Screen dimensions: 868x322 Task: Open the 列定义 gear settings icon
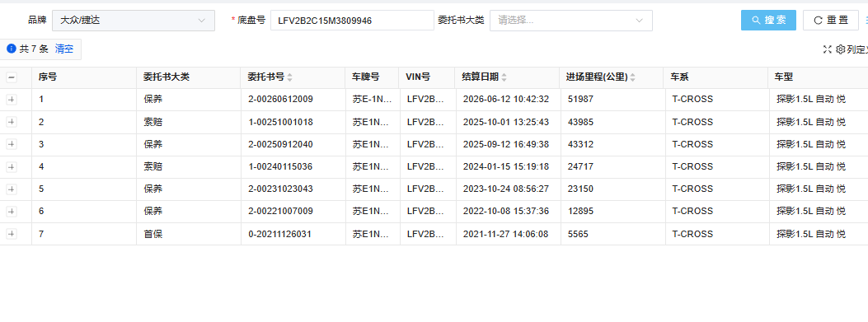pyautogui.click(x=840, y=49)
